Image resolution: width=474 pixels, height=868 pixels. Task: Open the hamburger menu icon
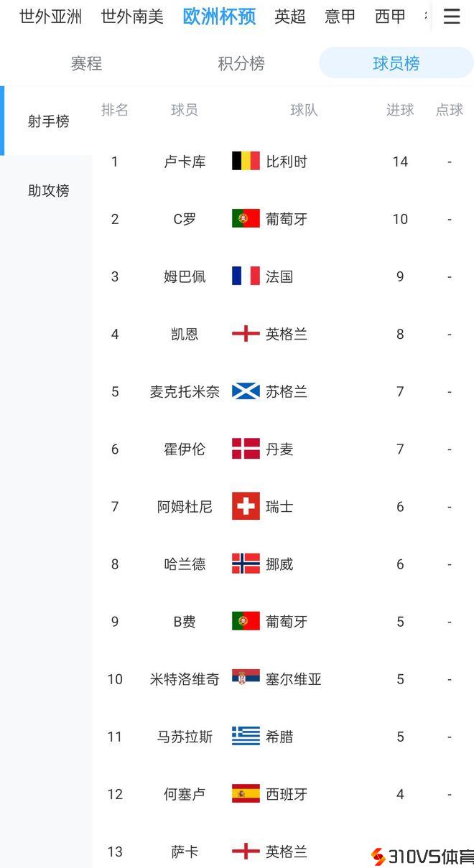coord(452,17)
